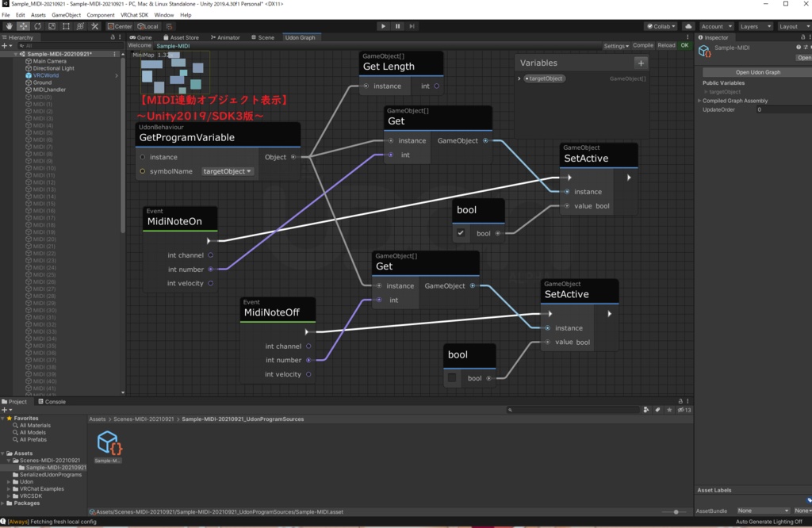Viewport: 812px width, 528px height.
Task: Click the Sample-MIDI object icon in Inspector
Action: [x=704, y=51]
